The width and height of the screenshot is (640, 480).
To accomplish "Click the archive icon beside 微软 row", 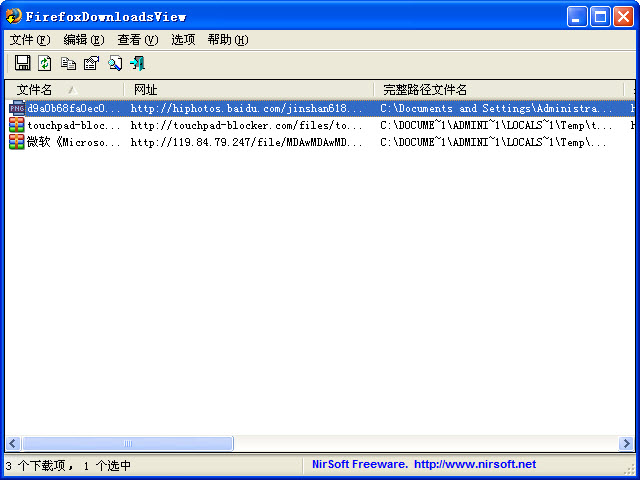I will (x=17, y=142).
